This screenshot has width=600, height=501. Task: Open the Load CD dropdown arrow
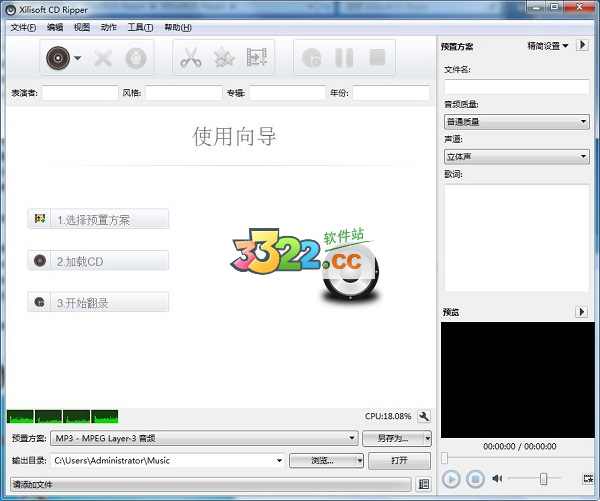78,58
